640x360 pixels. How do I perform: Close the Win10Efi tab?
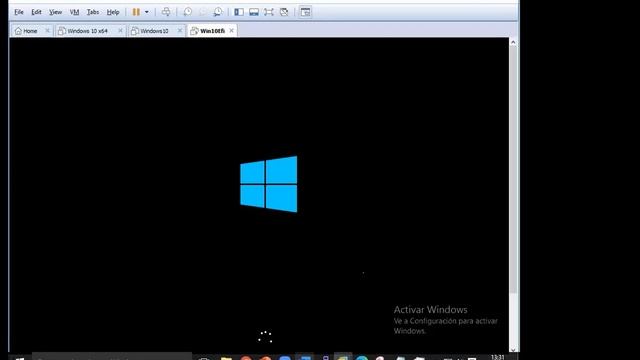click(231, 31)
